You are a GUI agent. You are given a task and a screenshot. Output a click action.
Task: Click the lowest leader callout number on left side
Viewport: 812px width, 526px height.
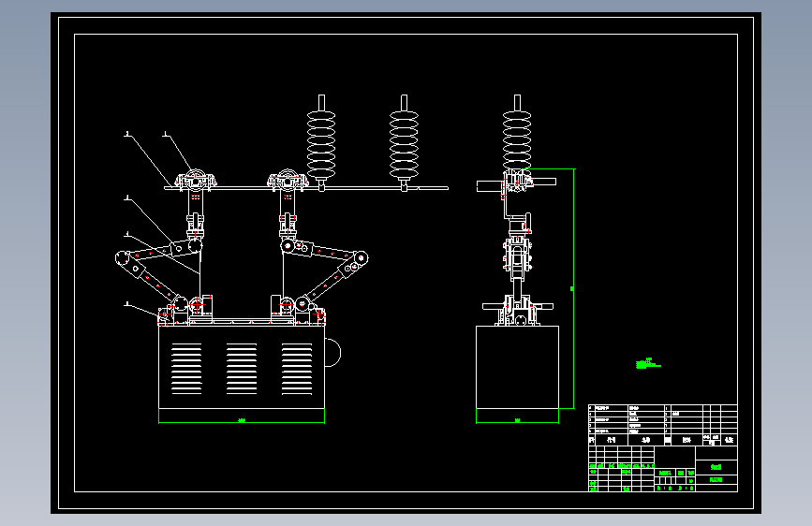point(126,304)
